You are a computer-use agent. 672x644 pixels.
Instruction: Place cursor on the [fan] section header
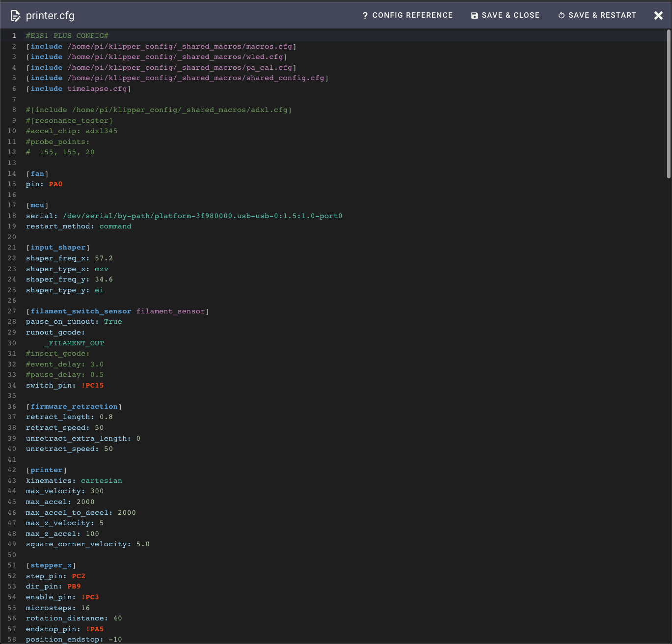click(37, 173)
